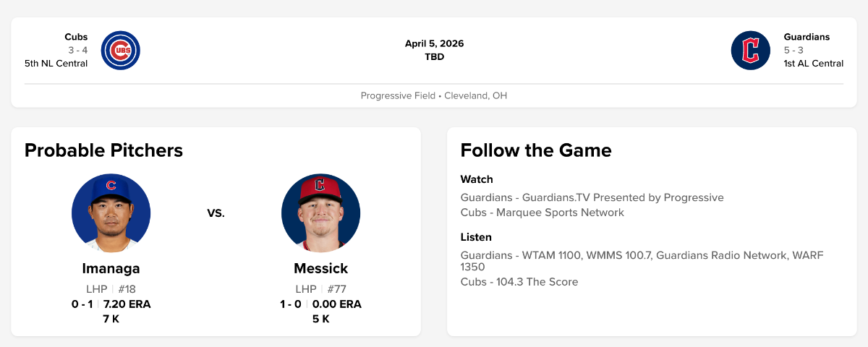
Task: Click Imanaga's 7.20 ERA stat
Action: pos(127,304)
